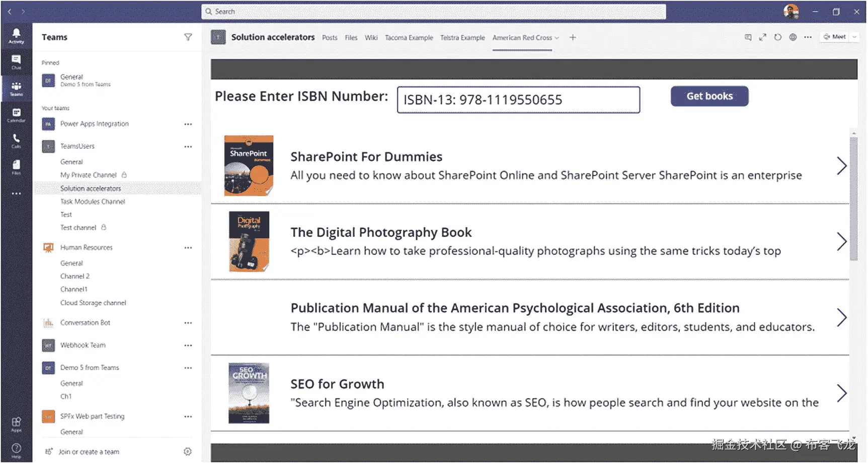
Task: Open My Private Channel
Action: coord(89,175)
